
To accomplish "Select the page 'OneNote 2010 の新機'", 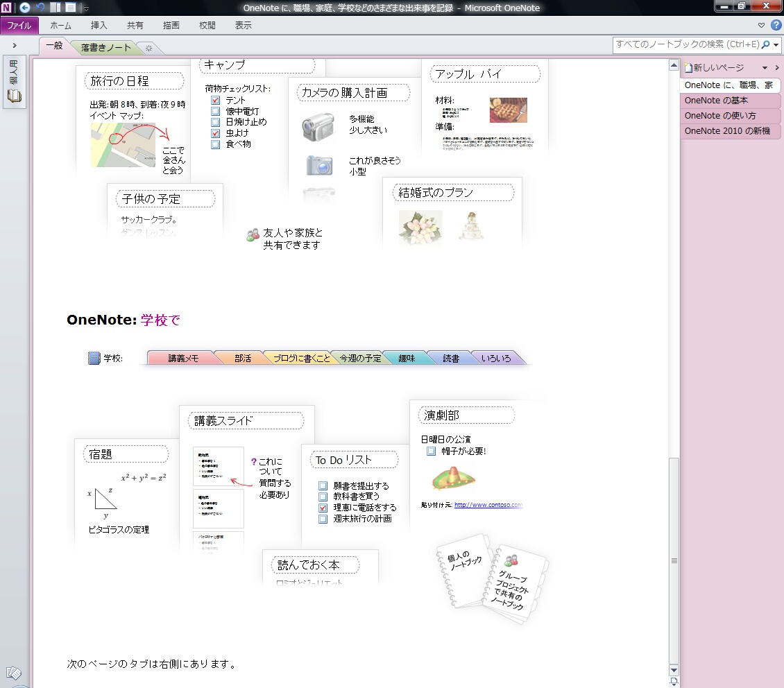I will click(x=729, y=131).
